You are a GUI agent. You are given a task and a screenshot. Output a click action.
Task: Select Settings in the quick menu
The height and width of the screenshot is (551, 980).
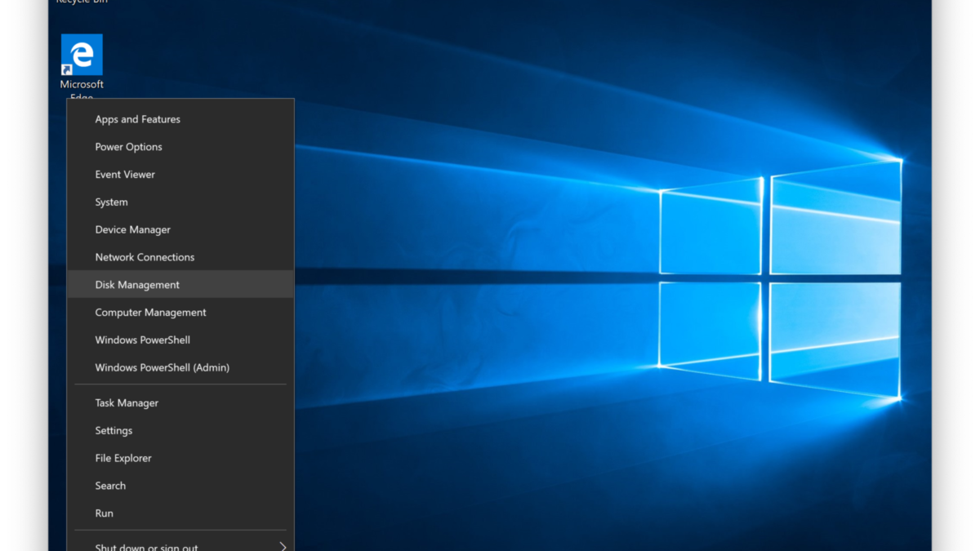pos(114,431)
